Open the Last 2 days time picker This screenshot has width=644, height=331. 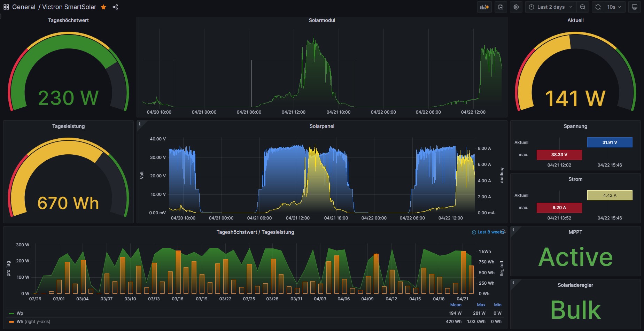coord(551,7)
